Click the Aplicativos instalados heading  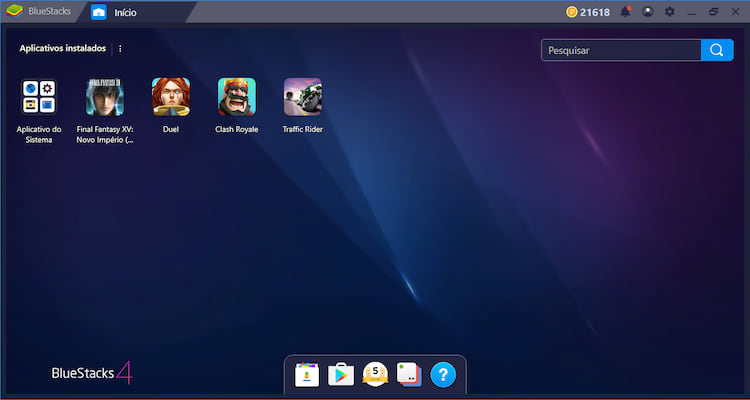(x=63, y=48)
